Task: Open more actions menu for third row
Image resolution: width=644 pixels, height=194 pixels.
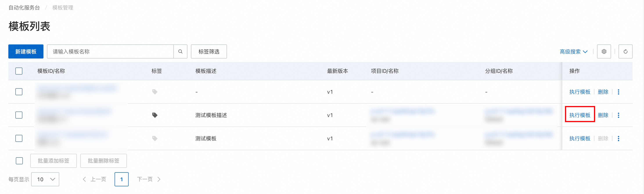Action: (619, 139)
